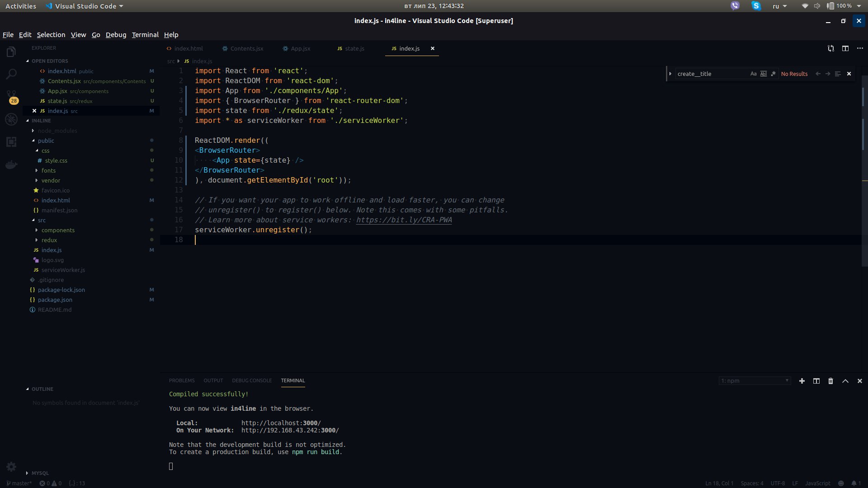Collapse the public folder
This screenshot has width=868, height=488.
(x=46, y=141)
